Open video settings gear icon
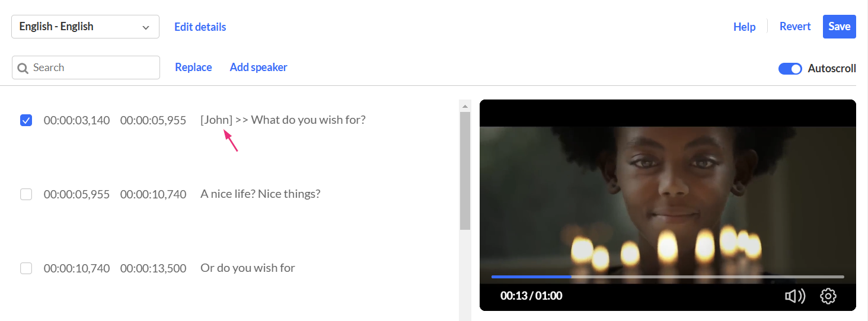This screenshot has width=868, height=321. click(x=828, y=296)
